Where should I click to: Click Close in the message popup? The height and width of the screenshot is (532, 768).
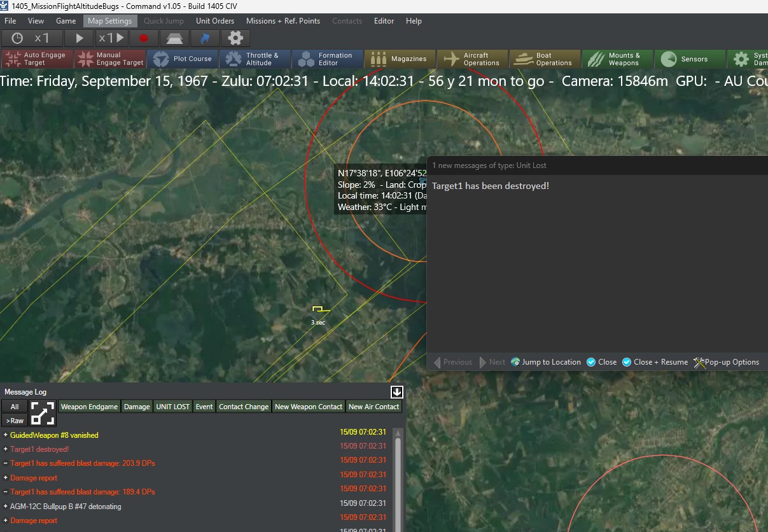tap(601, 362)
